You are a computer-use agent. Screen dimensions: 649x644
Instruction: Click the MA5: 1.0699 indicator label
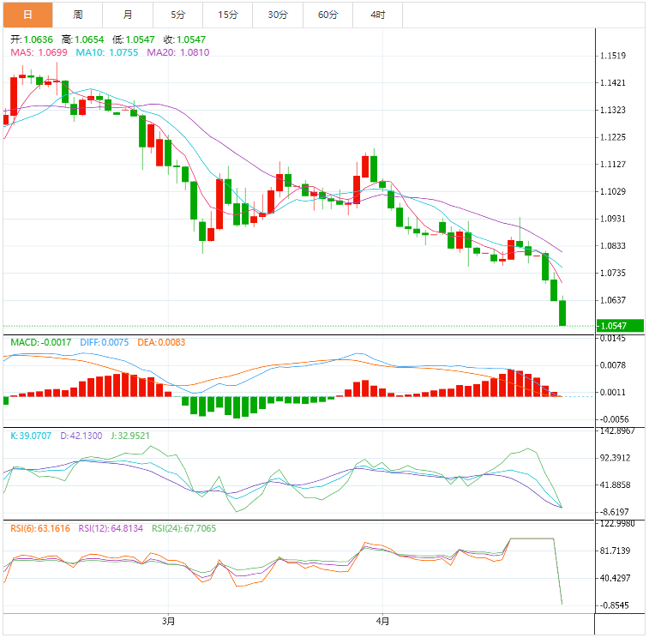(x=39, y=52)
